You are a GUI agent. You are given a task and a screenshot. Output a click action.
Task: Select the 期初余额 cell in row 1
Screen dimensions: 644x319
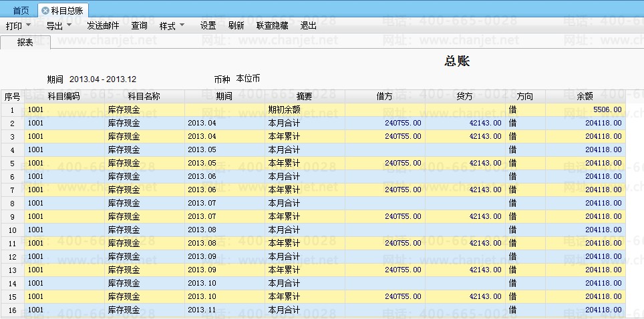pyautogui.click(x=305, y=109)
